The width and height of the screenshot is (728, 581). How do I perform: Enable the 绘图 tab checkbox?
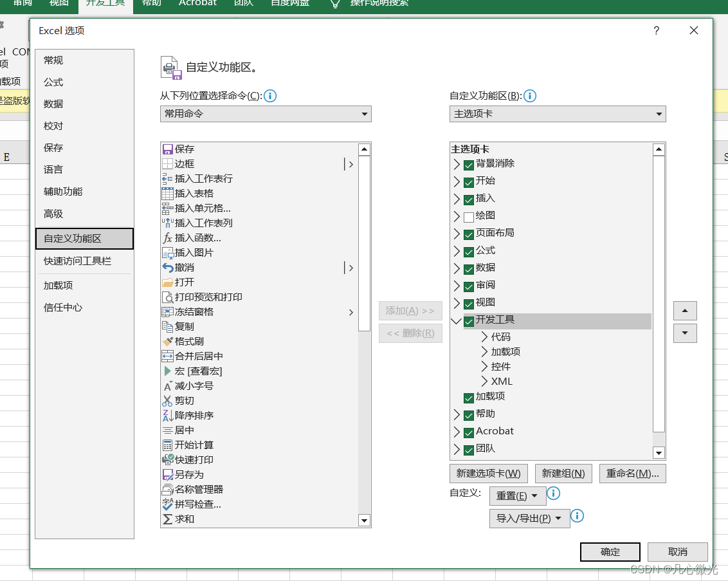pos(468,216)
